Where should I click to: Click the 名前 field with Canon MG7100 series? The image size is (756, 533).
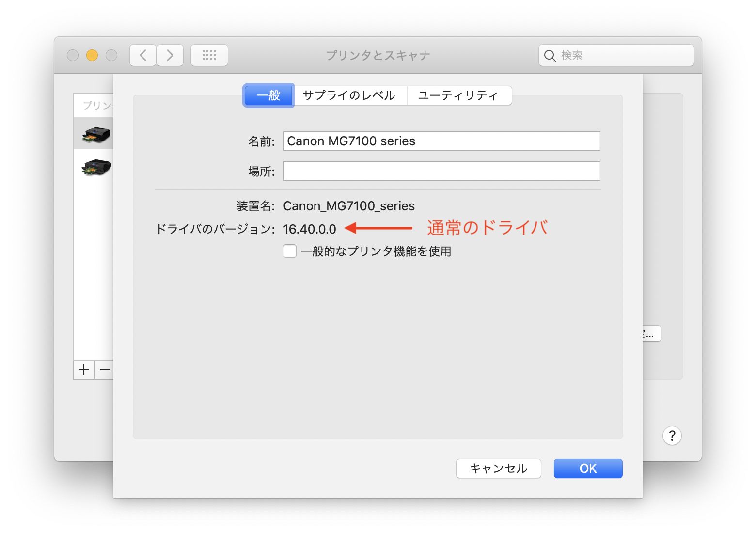pyautogui.click(x=442, y=141)
